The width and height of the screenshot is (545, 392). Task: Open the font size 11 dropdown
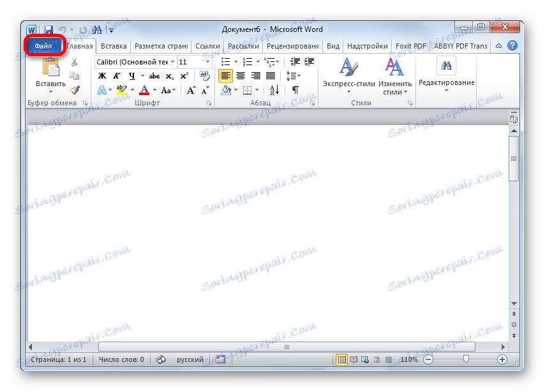pyautogui.click(x=208, y=62)
